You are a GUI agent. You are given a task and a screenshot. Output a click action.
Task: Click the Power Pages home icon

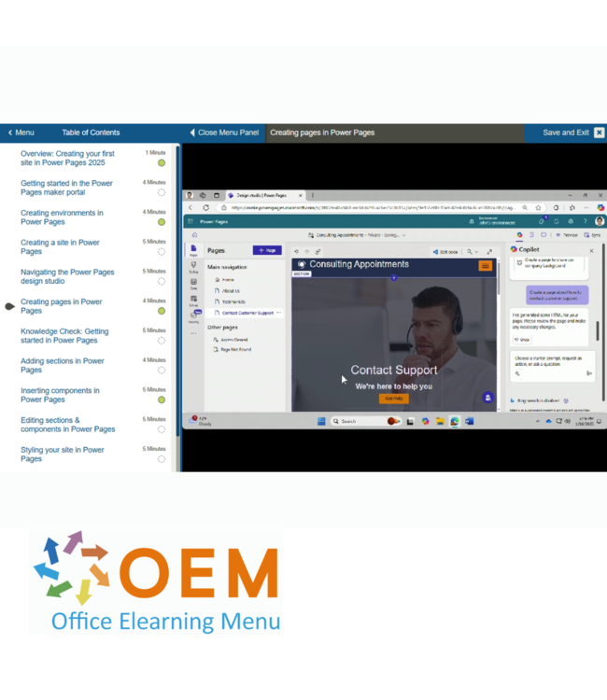click(x=194, y=235)
